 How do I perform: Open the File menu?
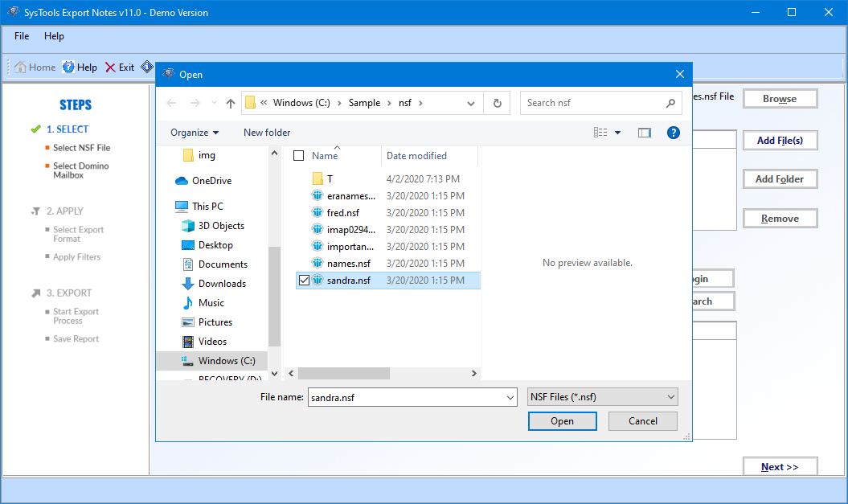point(22,36)
